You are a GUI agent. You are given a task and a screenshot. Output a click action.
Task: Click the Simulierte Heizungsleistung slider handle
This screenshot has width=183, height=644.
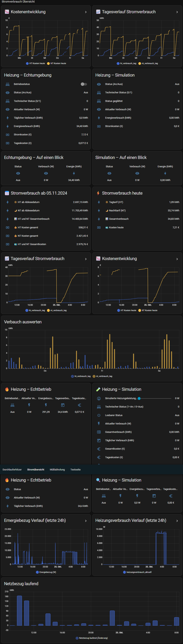pos(139,398)
